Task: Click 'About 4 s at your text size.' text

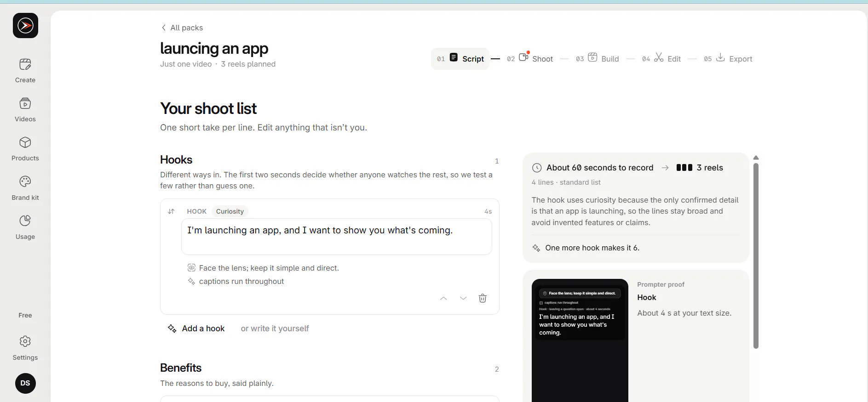Action: coord(684,313)
